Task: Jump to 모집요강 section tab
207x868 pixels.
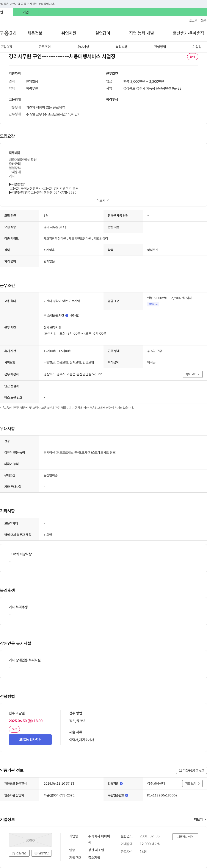Action: 6,47
